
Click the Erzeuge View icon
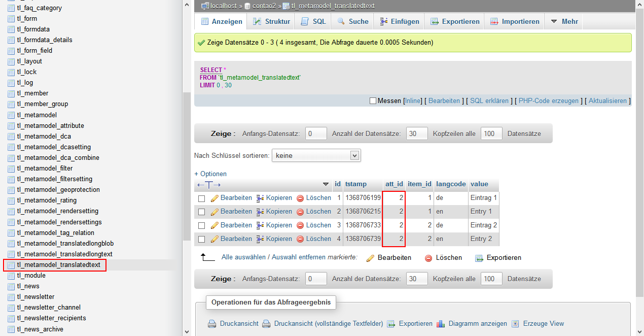(515, 324)
